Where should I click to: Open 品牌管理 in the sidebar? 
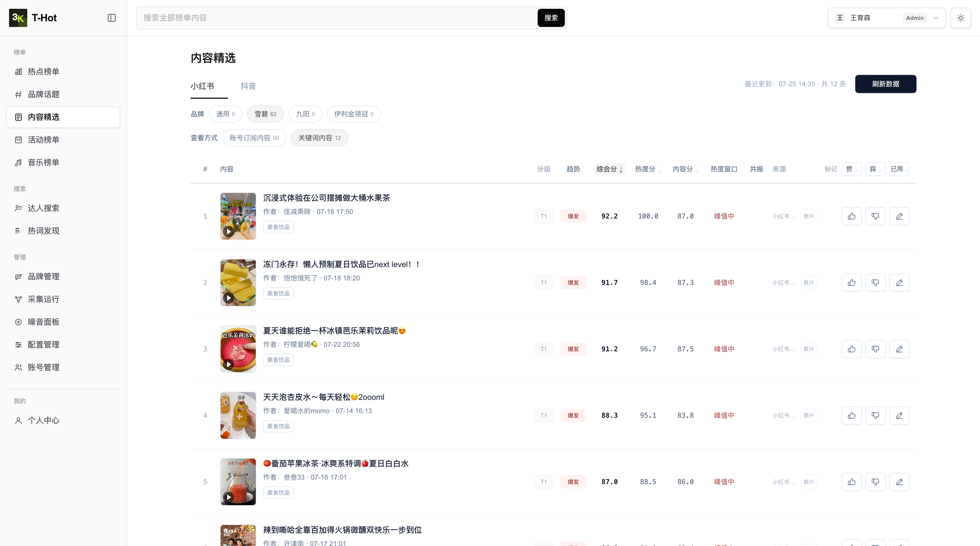tap(63, 276)
